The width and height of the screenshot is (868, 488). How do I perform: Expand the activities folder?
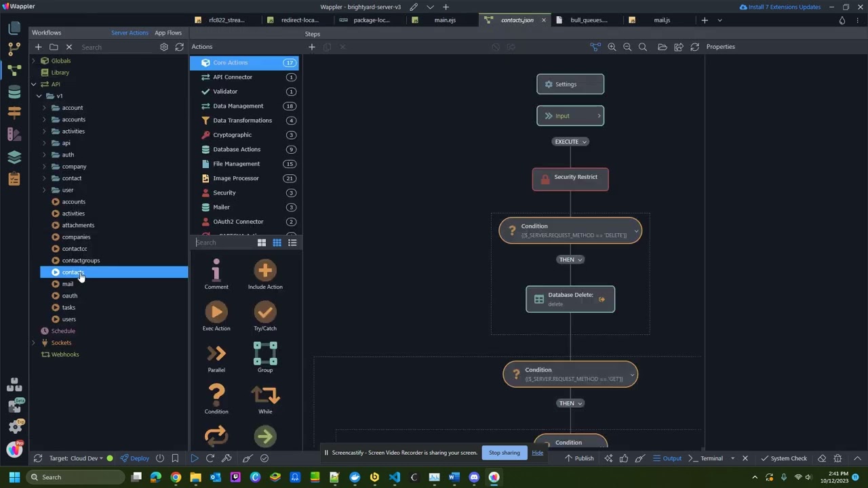coord(44,131)
